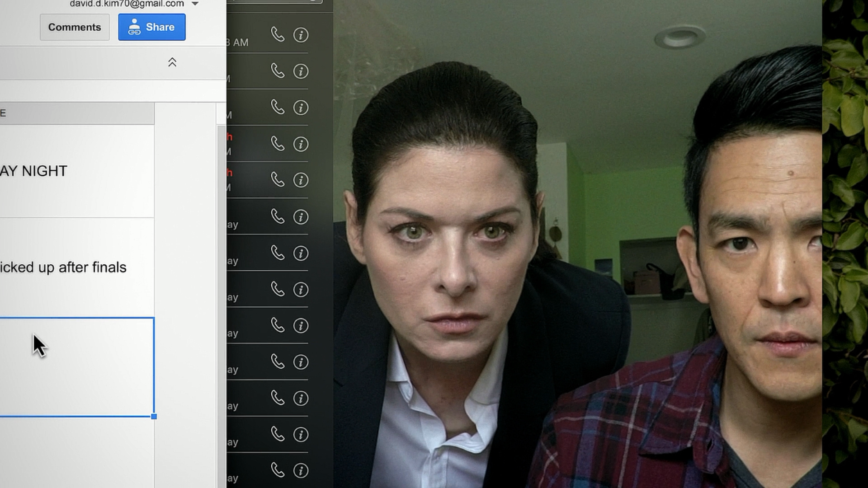
Task: Open the Comments button
Action: pos(75,27)
